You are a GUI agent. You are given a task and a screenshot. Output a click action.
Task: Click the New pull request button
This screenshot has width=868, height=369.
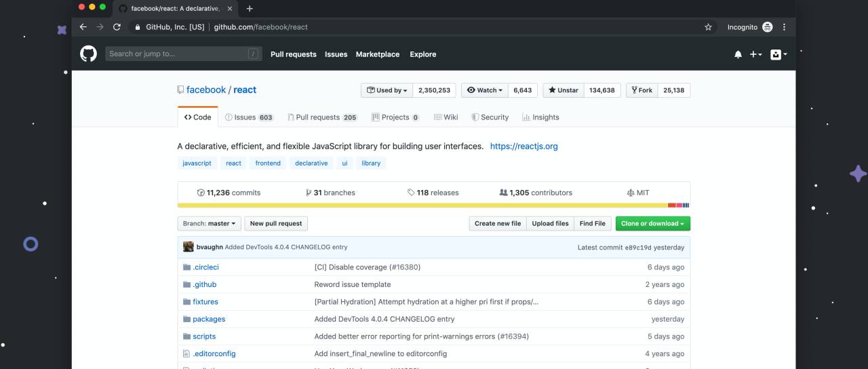[x=276, y=223]
